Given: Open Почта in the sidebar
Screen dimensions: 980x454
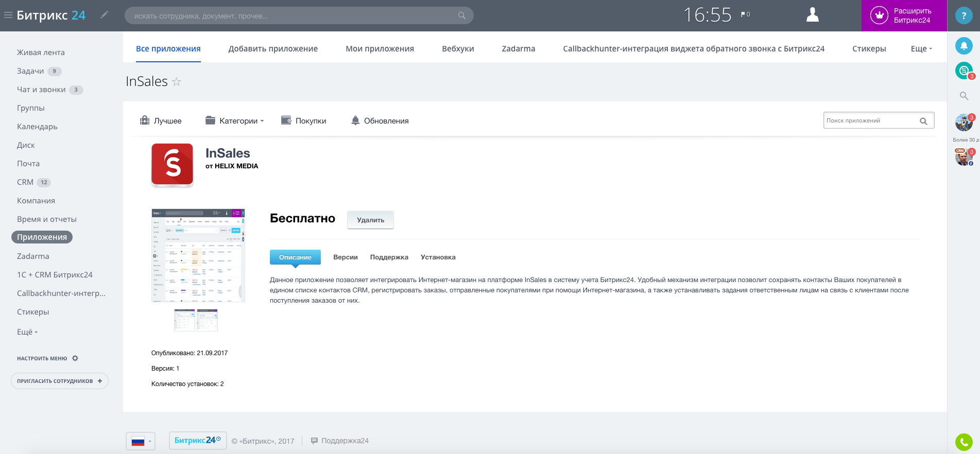Looking at the screenshot, I should (28, 164).
